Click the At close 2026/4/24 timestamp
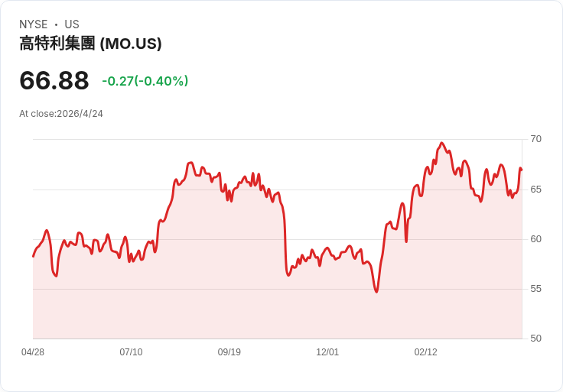Screen dimensions: 563x392 pyautogui.click(x=61, y=114)
